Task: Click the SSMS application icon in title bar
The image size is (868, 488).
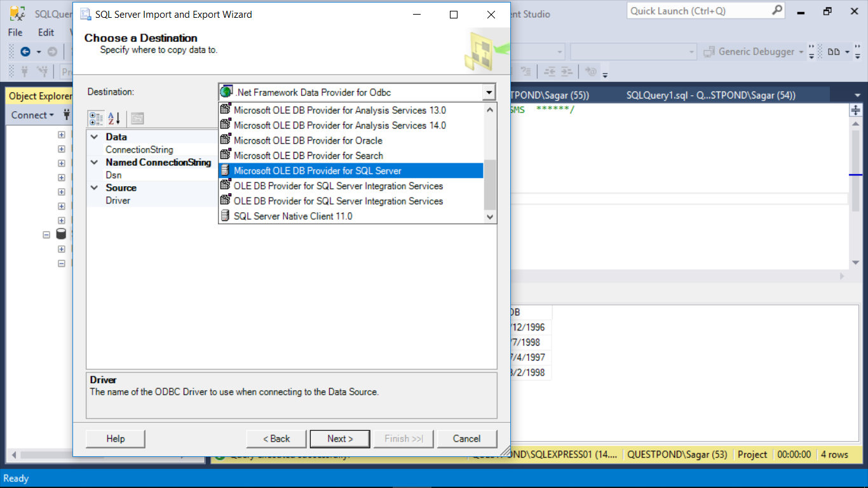Action: pyautogui.click(x=18, y=13)
